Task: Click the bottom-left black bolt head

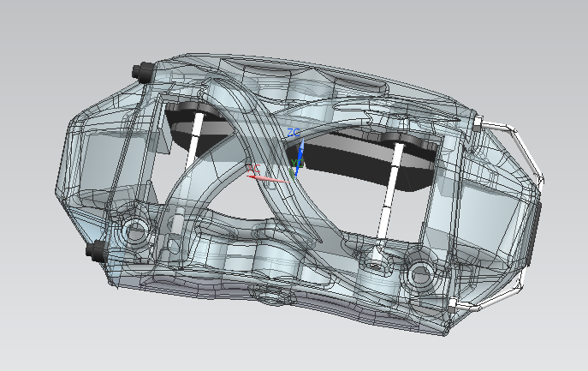Action: pyautogui.click(x=96, y=251)
